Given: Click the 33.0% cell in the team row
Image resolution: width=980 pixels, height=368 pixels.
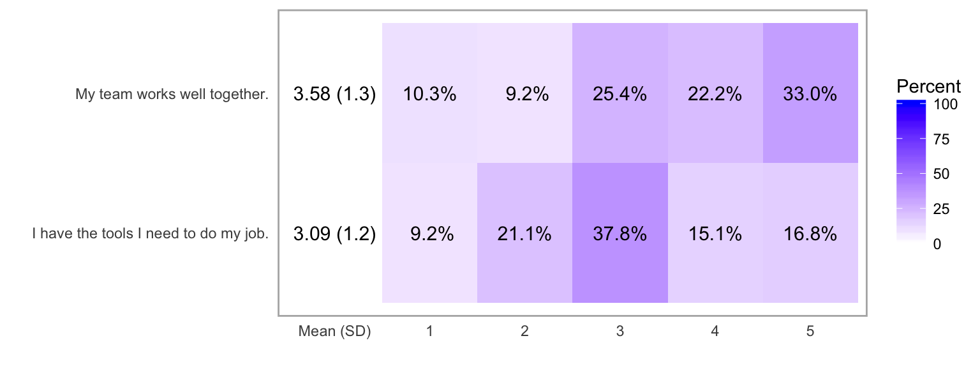Looking at the screenshot, I should coord(810,94).
